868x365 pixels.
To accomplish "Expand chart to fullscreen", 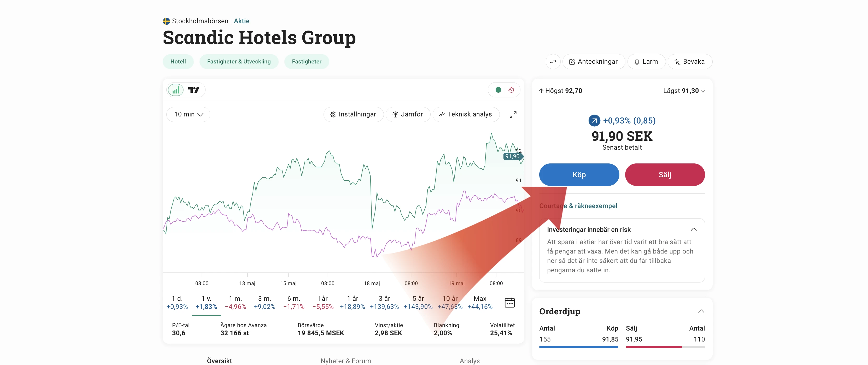I will pos(513,115).
